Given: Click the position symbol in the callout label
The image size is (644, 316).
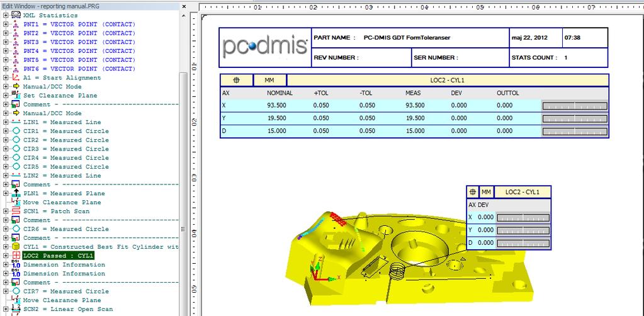Looking at the screenshot, I should [x=473, y=192].
